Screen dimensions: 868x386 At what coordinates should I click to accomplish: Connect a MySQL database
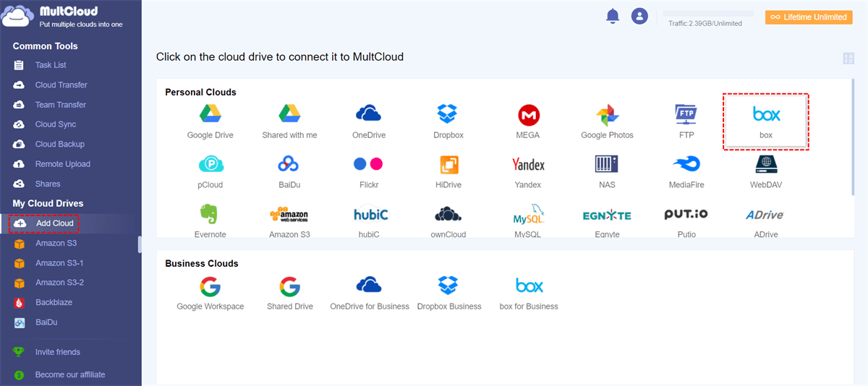tap(528, 215)
